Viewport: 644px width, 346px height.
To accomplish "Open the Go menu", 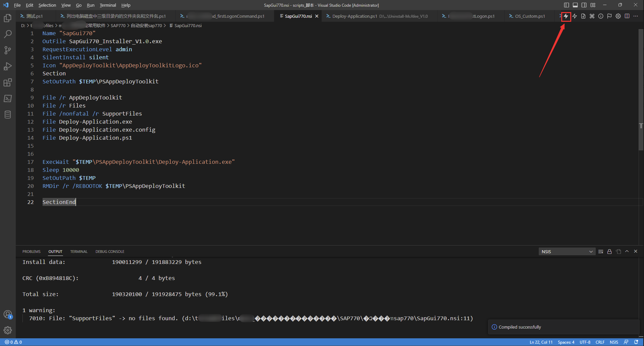I will pos(79,5).
